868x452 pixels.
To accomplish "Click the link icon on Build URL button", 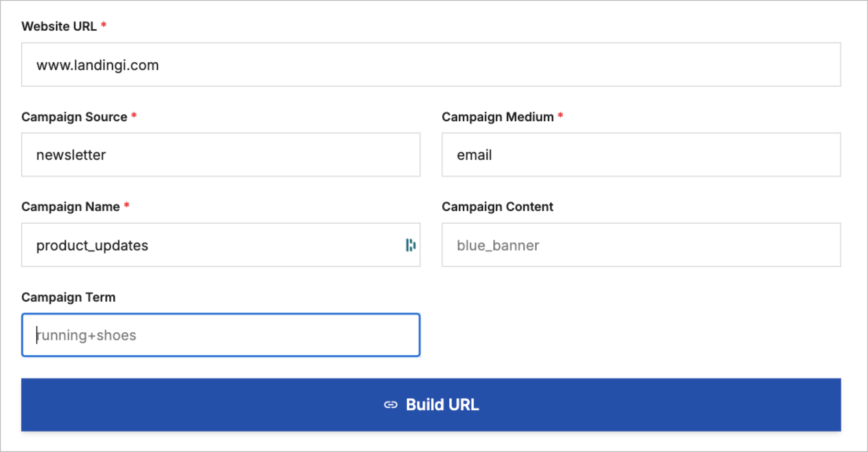I will 390,405.
